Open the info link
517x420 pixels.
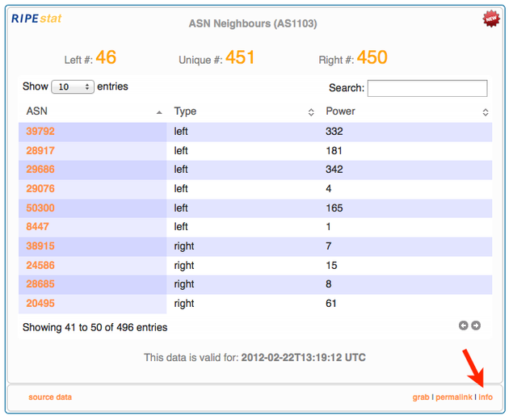[485, 397]
